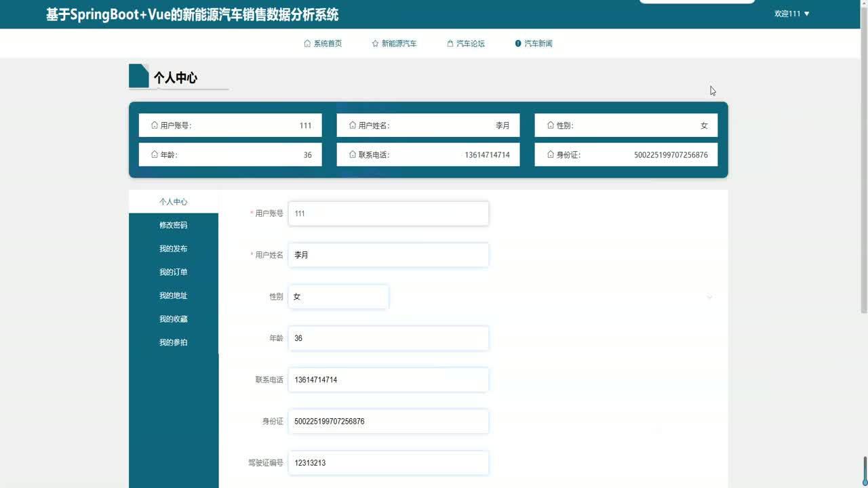
Task: Click the system title text at top
Action: [x=193, y=14]
